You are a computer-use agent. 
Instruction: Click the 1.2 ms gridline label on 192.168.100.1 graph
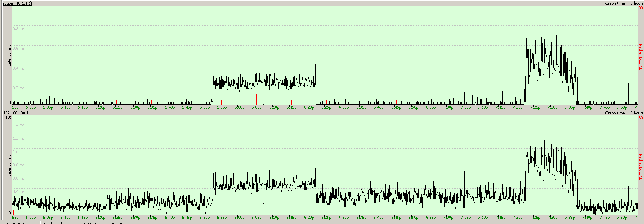click(x=19, y=138)
